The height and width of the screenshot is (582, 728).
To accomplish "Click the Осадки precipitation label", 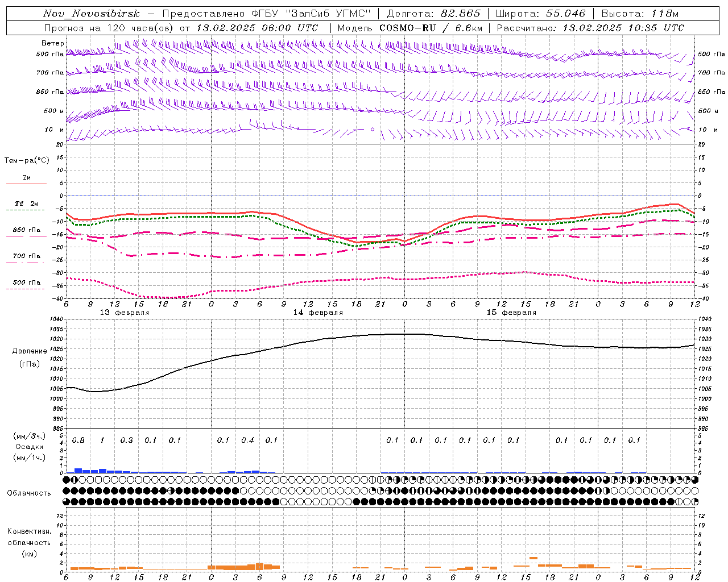I will pyautogui.click(x=30, y=447).
